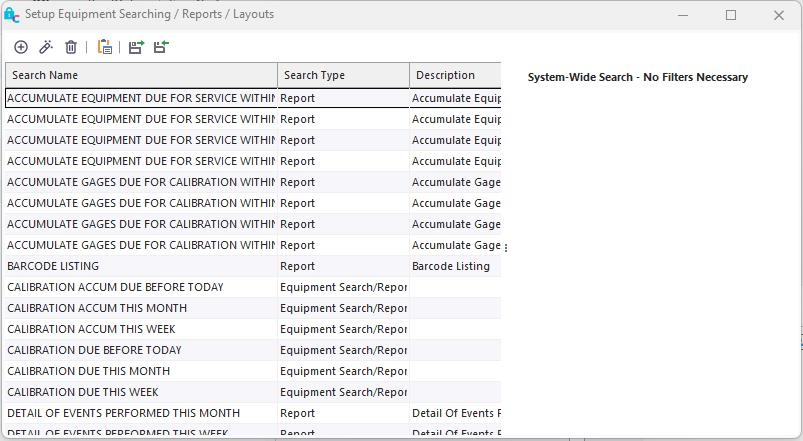
Task: Click the clipboard paste icon in toolbar
Action: [105, 47]
